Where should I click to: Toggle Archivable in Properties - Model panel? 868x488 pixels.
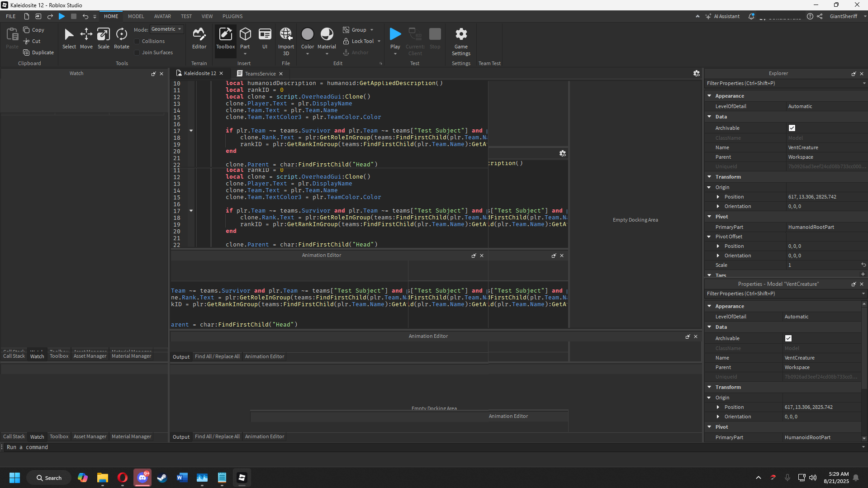(788, 338)
